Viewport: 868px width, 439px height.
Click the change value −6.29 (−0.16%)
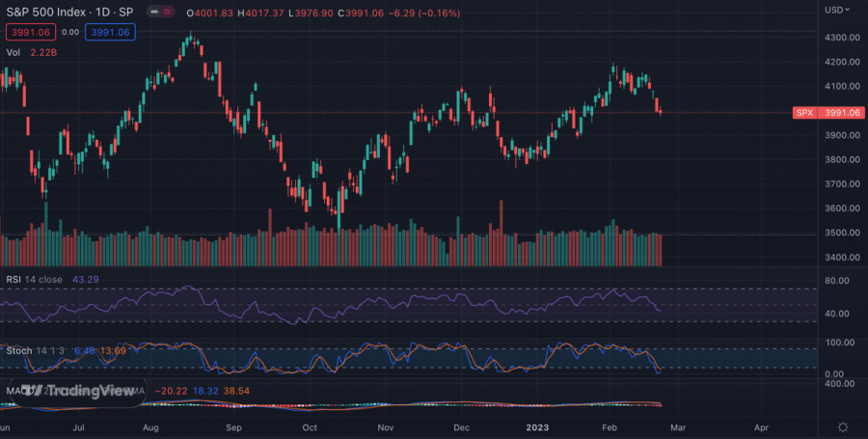tap(424, 13)
